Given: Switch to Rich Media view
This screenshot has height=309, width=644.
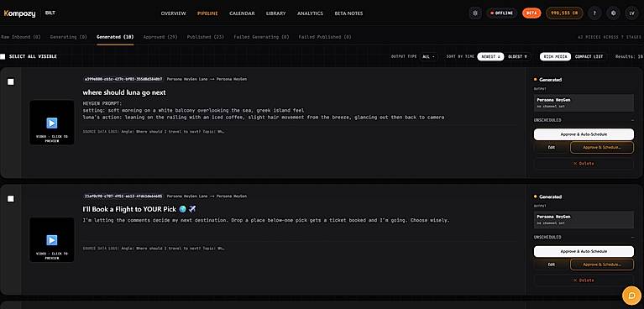Looking at the screenshot, I should 555,57.
